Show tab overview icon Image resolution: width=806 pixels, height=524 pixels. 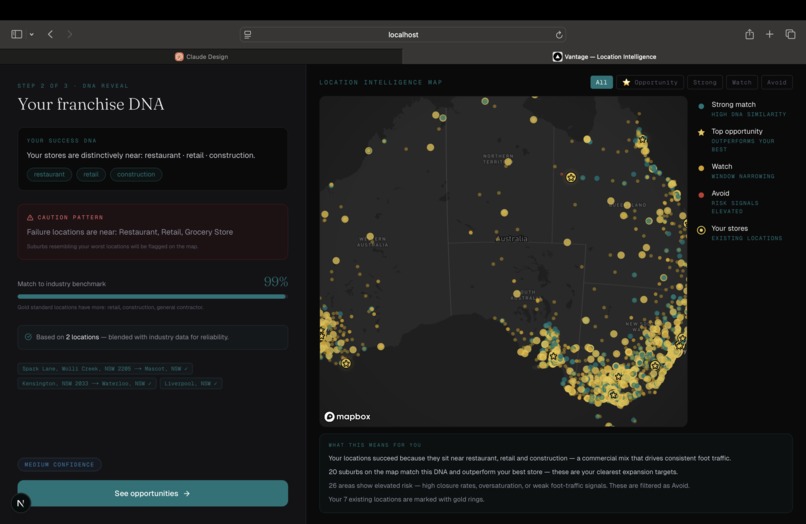click(x=791, y=34)
